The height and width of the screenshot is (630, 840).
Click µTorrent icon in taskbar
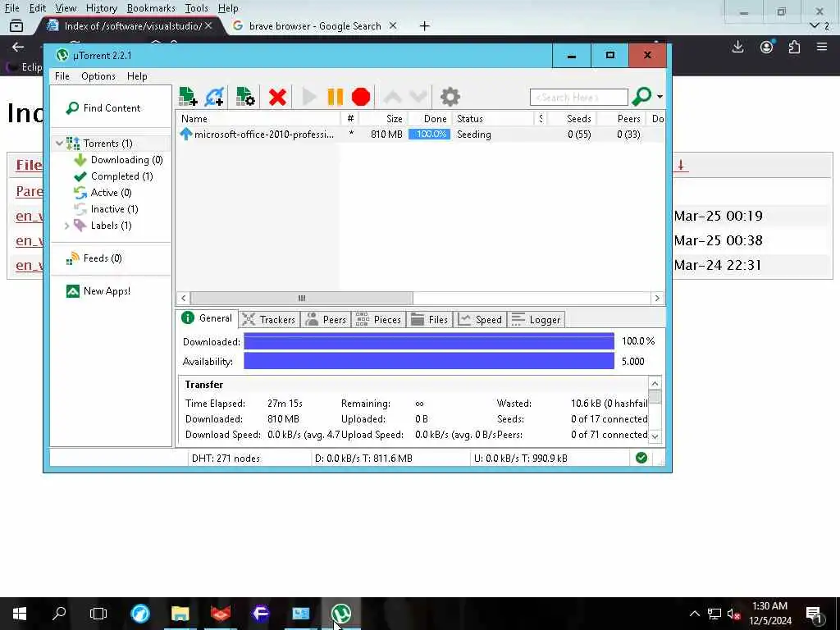(x=341, y=614)
